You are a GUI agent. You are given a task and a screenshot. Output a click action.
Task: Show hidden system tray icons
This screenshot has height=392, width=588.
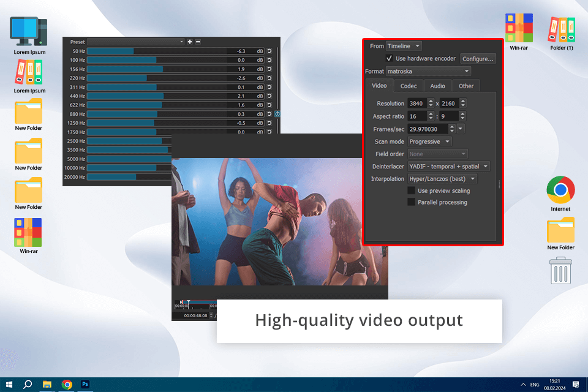(523, 385)
